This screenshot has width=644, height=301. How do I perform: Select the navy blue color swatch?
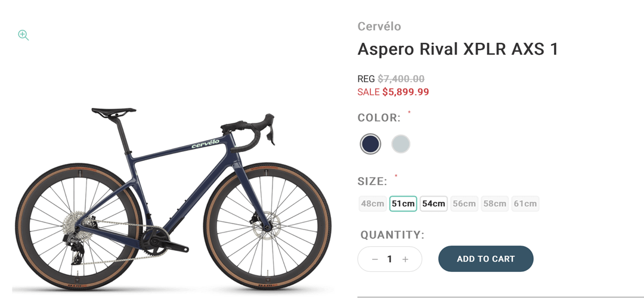(370, 144)
